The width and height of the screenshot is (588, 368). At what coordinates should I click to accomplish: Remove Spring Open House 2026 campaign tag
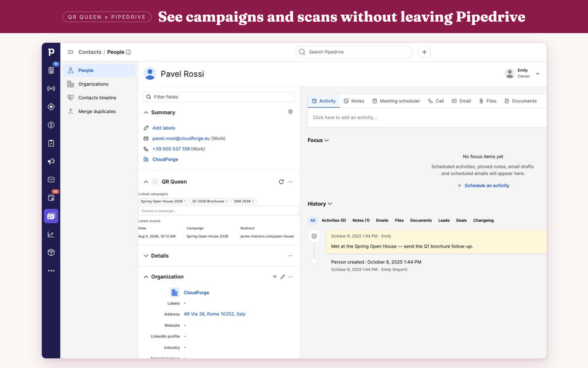(x=185, y=201)
